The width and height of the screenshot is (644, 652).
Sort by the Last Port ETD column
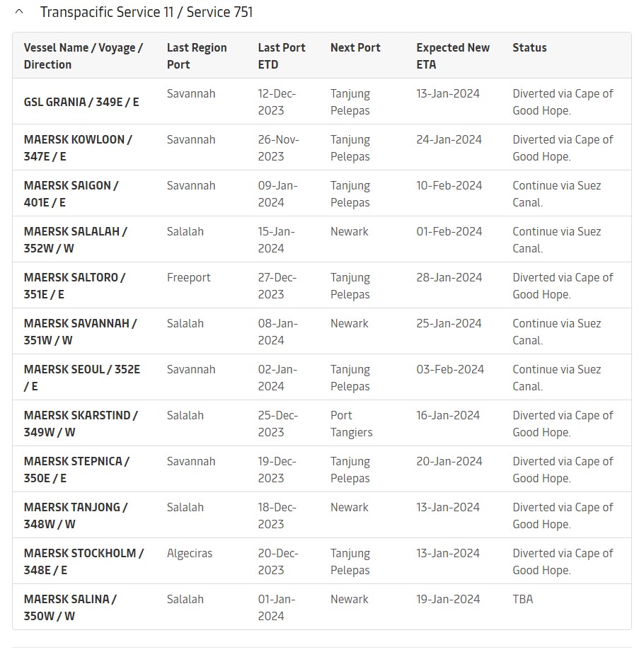(x=282, y=56)
